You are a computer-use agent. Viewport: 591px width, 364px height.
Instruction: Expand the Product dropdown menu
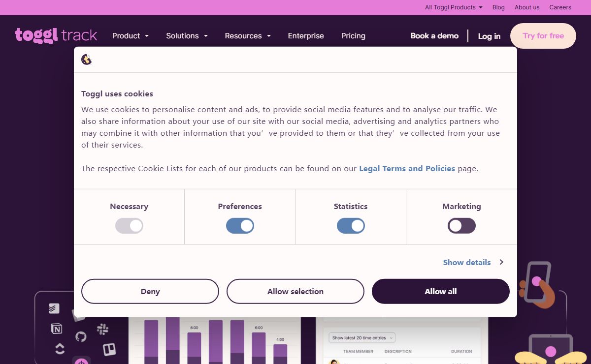(131, 36)
